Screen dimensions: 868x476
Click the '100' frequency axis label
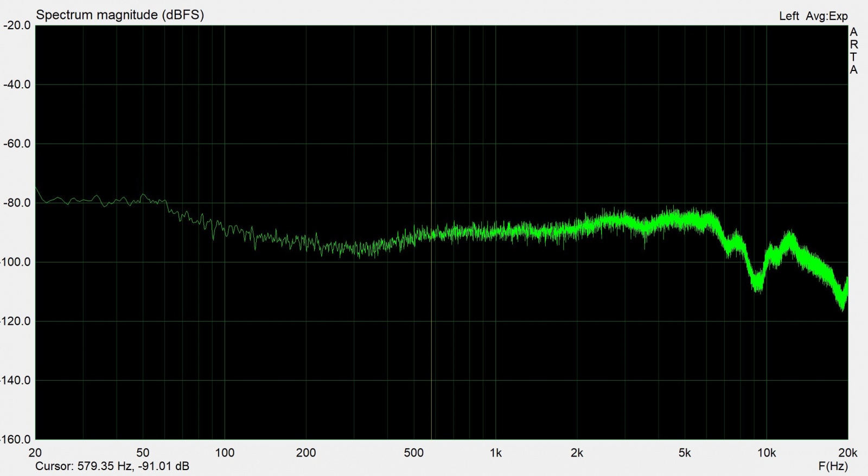pyautogui.click(x=225, y=453)
